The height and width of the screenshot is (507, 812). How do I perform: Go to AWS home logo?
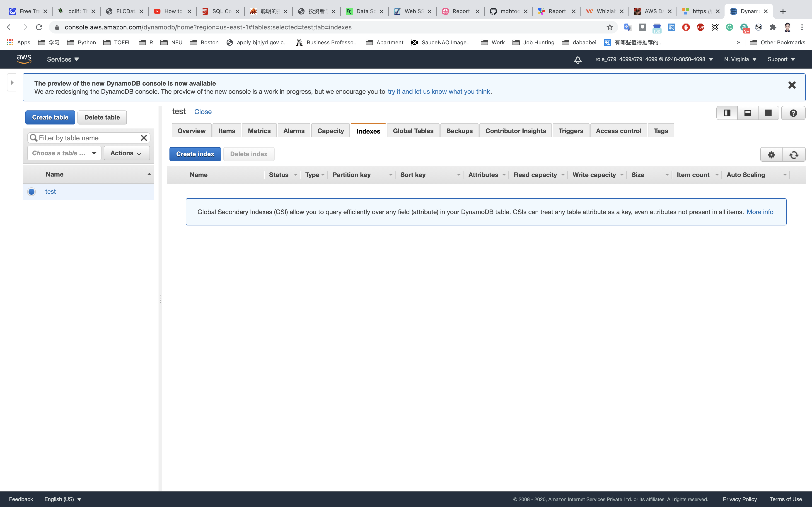24,59
